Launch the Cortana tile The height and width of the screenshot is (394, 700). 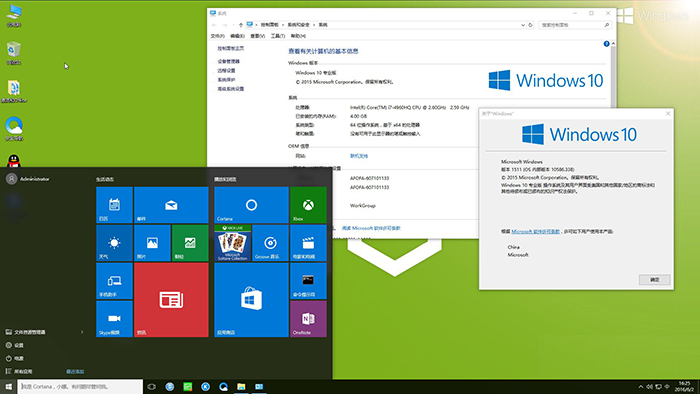click(x=251, y=205)
